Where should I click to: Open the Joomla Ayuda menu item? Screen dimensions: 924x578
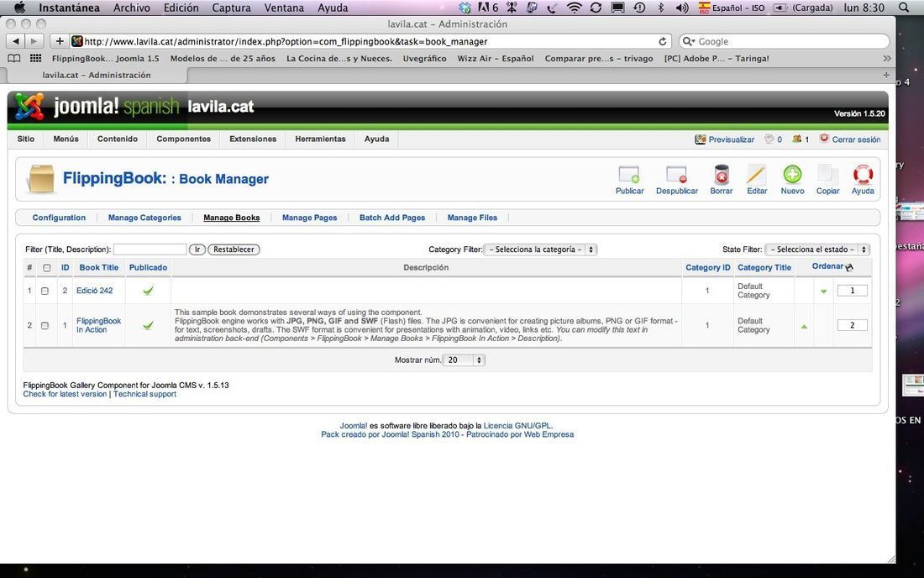pyautogui.click(x=376, y=139)
